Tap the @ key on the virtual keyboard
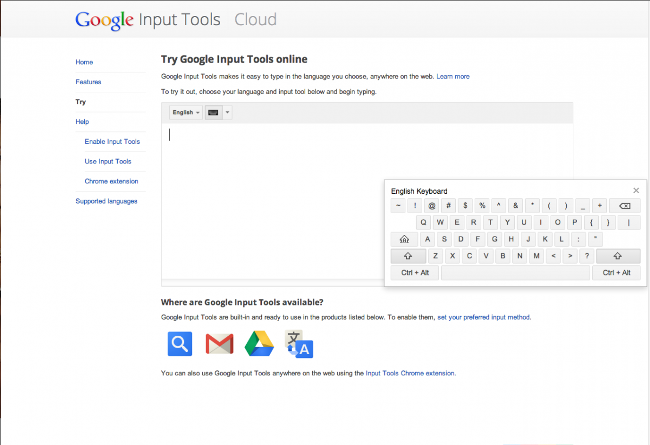This screenshot has width=650, height=445. [x=432, y=206]
